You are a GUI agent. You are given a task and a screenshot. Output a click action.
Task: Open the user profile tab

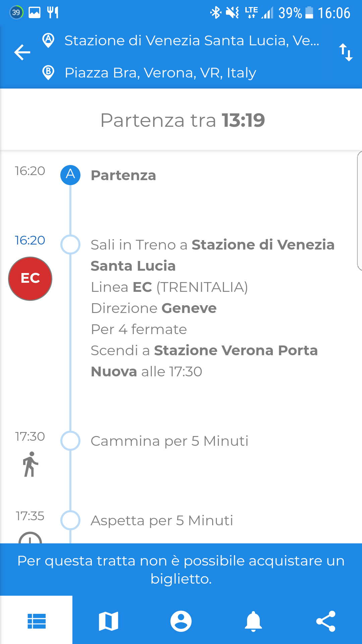tap(181, 621)
